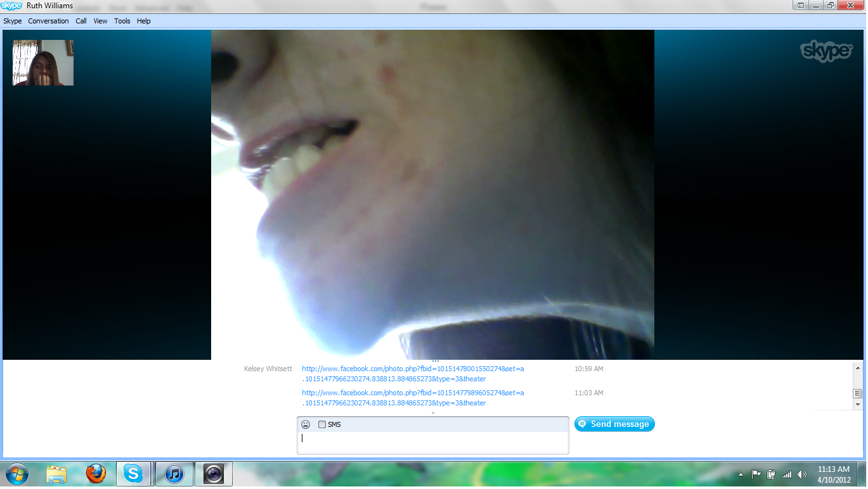Open the Call menu
The image size is (868, 489).
(x=81, y=21)
